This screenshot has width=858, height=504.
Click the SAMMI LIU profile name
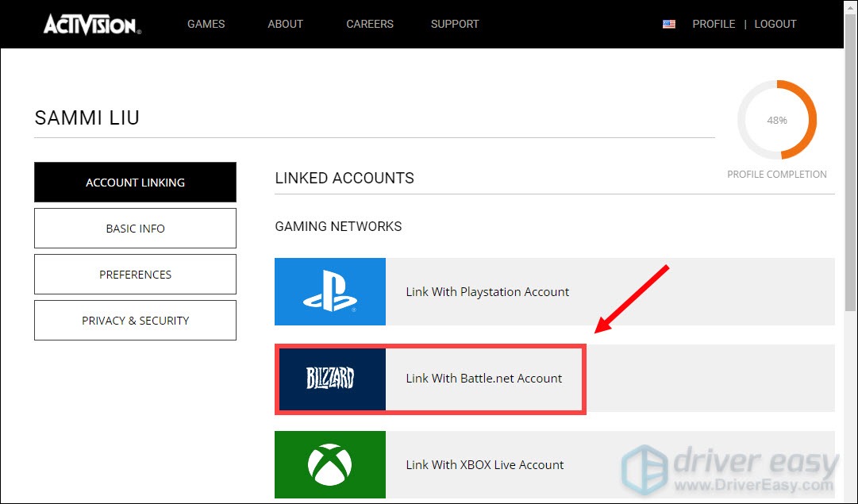pyautogui.click(x=87, y=117)
